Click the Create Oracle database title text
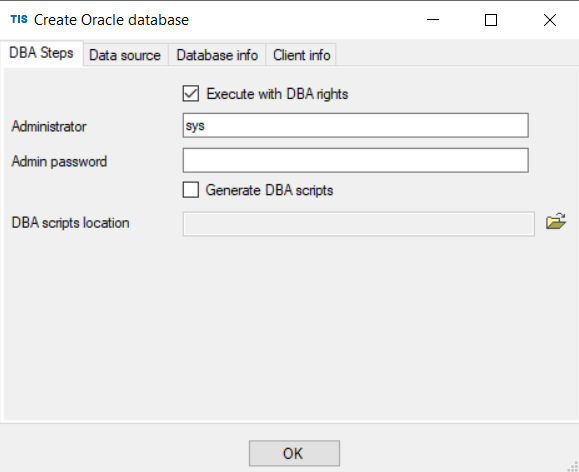579x472 pixels. [111, 20]
